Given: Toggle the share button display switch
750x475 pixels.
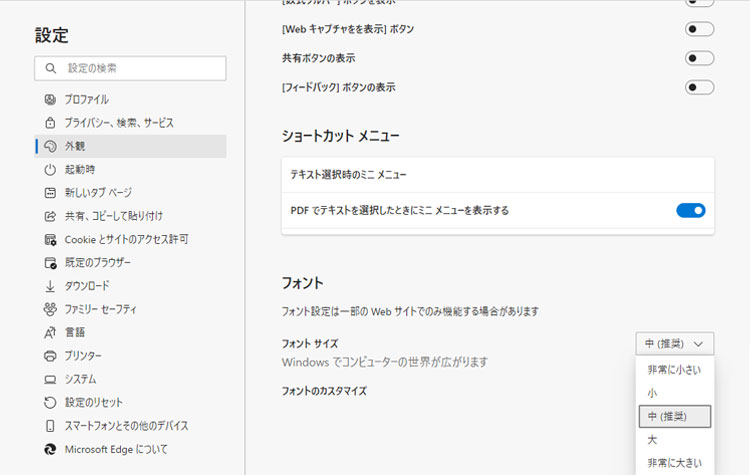Looking at the screenshot, I should click(x=699, y=58).
